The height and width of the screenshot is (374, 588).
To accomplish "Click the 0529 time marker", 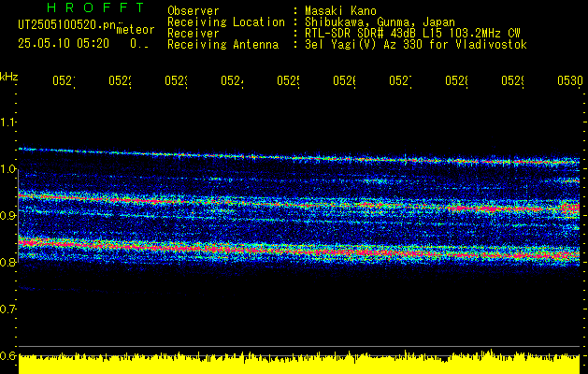I will pos(512,81).
